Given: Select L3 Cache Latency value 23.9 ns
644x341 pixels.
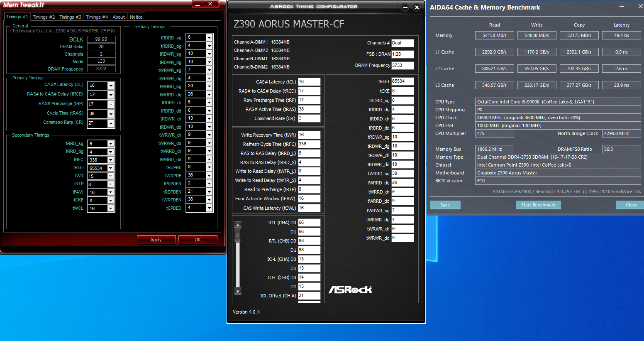Looking at the screenshot, I should click(622, 85).
